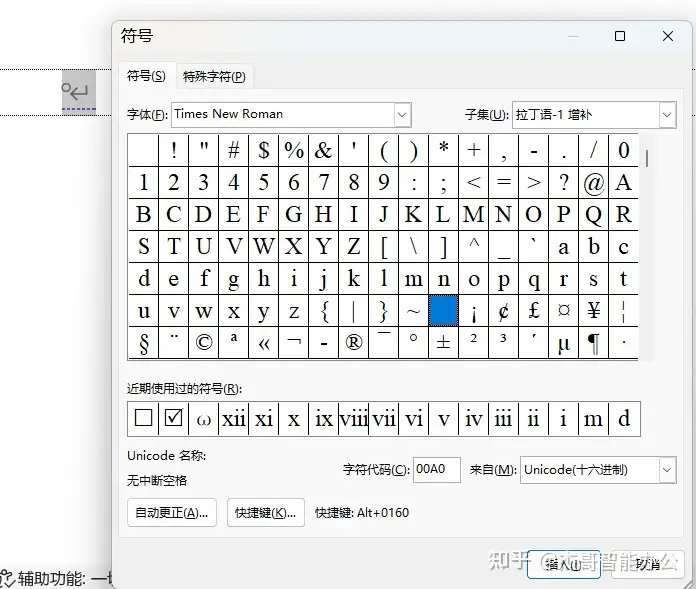Select recently used iv numeral

(x=474, y=418)
